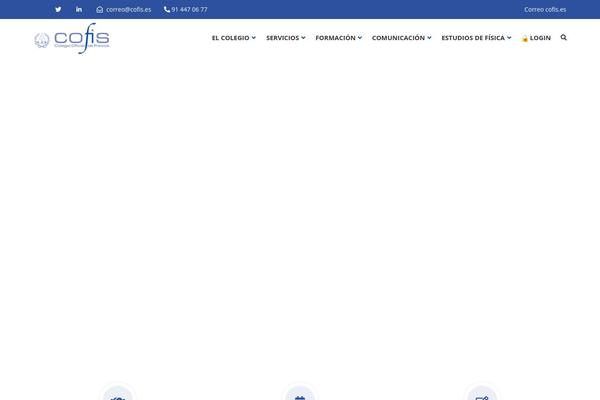Open the COMUNICACIÓN menu
The image size is (600, 400).
pos(398,38)
